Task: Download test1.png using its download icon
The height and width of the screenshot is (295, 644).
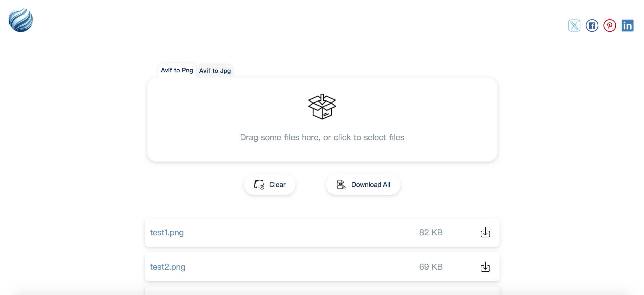Action: point(485,233)
